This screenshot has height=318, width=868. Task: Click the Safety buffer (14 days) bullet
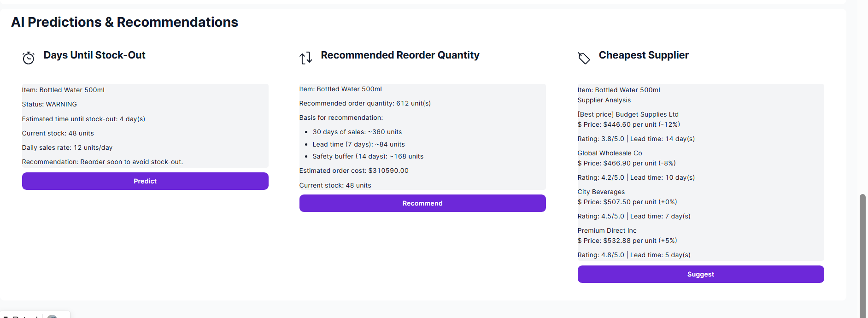pyautogui.click(x=368, y=157)
